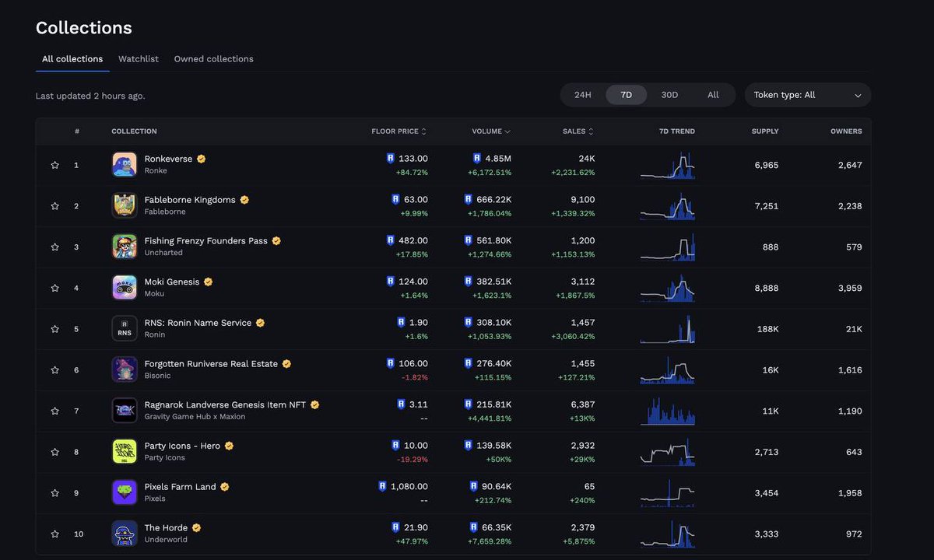This screenshot has height=560, width=934.
Task: Star the Pixels Farm Land collection
Action: 55,493
